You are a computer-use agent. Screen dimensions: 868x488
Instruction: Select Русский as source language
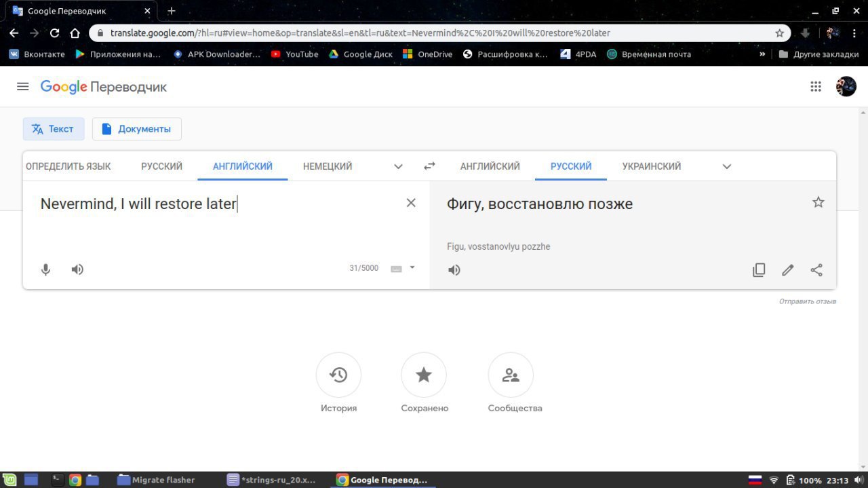[161, 166]
